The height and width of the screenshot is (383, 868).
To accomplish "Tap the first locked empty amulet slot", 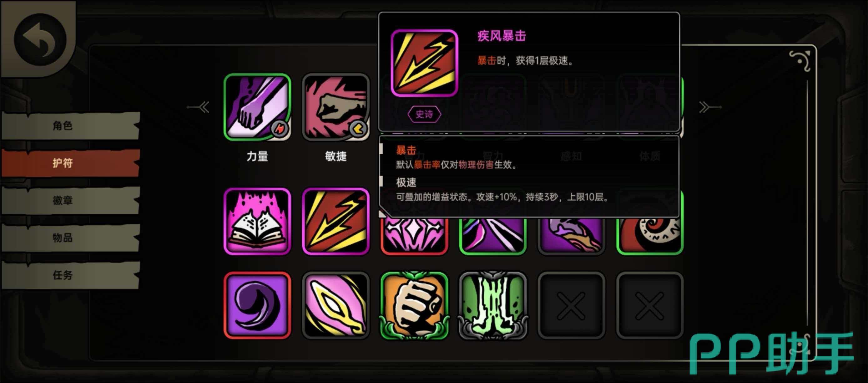I will (571, 305).
